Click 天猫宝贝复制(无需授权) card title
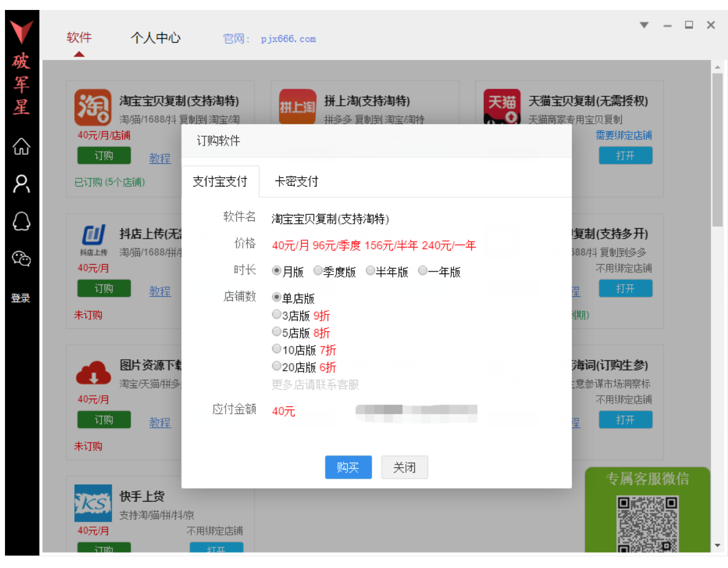Viewport: 728px width, 568px height. tap(588, 101)
